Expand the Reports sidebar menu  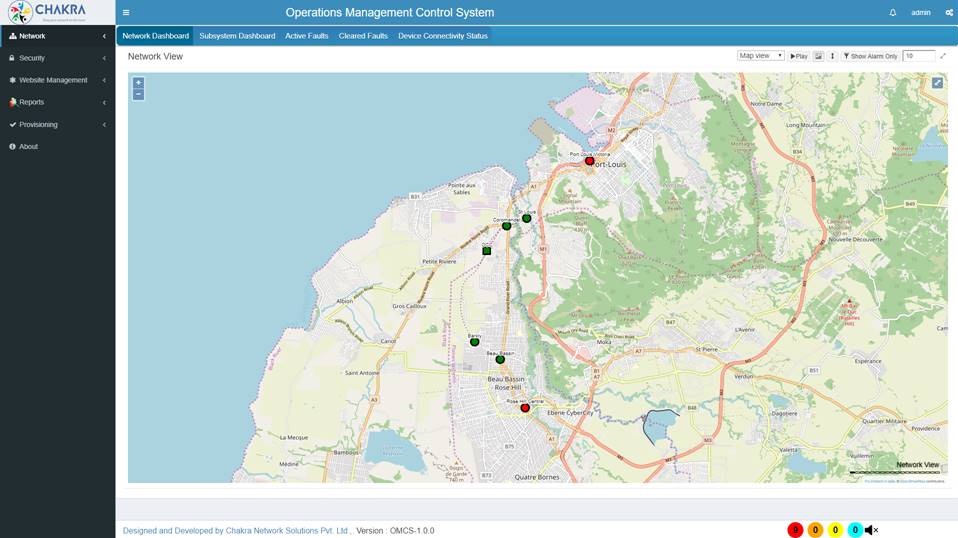tap(57, 102)
